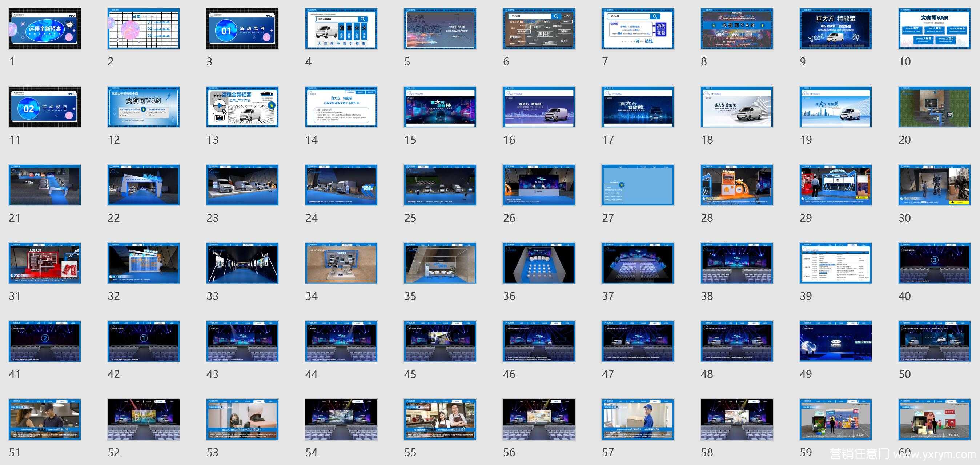Click slide 5 thumbnail
The height and width of the screenshot is (465, 980).
[440, 29]
